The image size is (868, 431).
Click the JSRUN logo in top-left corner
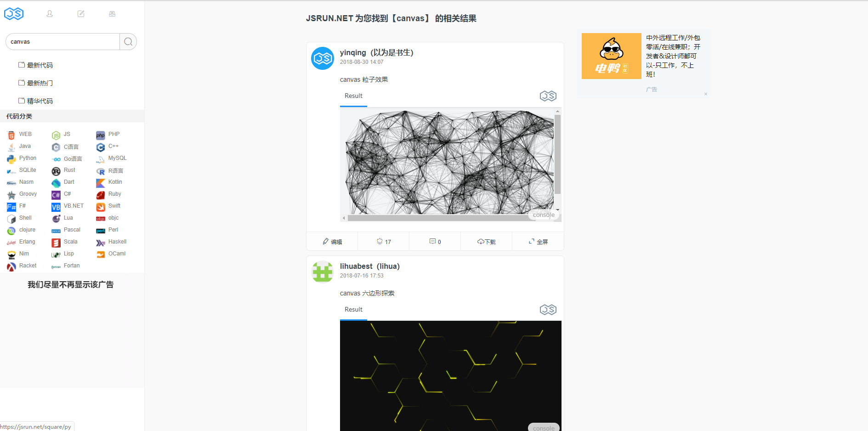(14, 14)
